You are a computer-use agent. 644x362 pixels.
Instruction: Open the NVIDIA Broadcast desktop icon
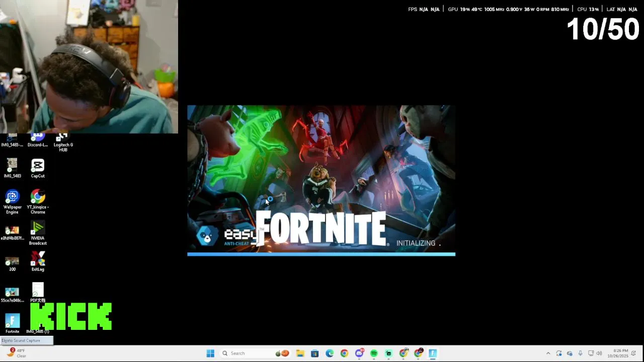pos(38,233)
